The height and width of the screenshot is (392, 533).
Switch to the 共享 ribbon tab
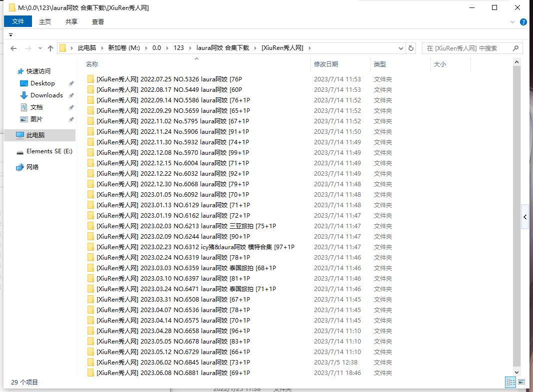pos(71,21)
